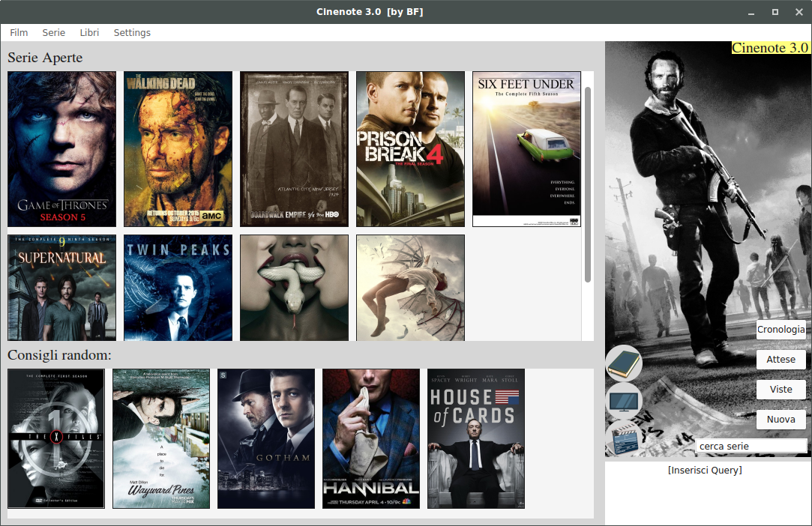Click the Viste button

point(781,390)
